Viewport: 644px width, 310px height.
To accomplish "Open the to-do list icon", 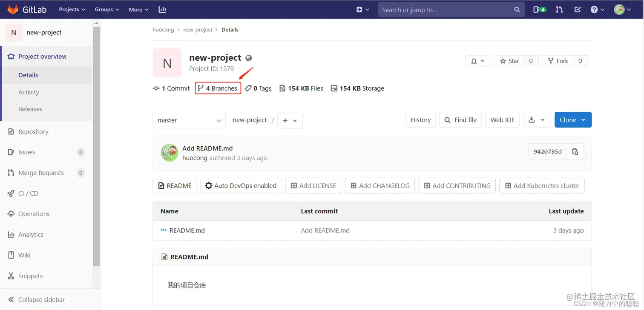I will (x=578, y=9).
